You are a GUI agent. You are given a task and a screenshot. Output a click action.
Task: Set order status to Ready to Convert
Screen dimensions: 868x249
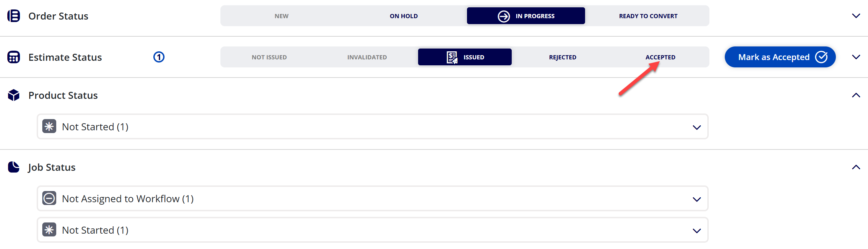pyautogui.click(x=648, y=16)
